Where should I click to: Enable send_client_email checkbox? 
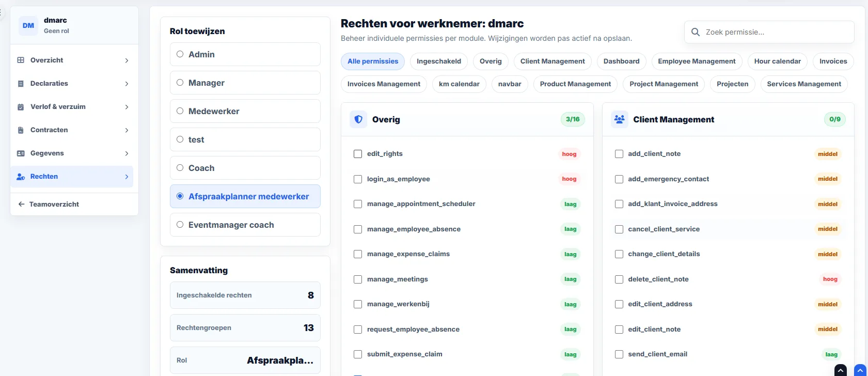pos(619,354)
